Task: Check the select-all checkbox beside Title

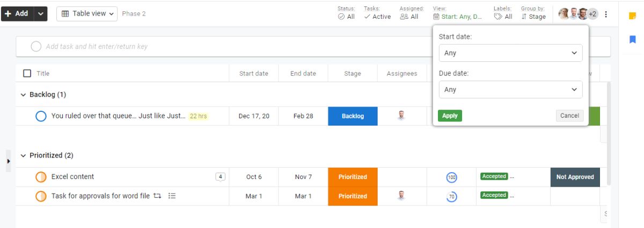Action: (x=27, y=73)
